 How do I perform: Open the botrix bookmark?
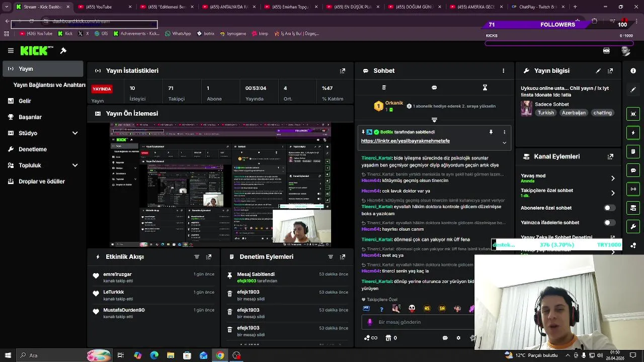pyautogui.click(x=205, y=34)
